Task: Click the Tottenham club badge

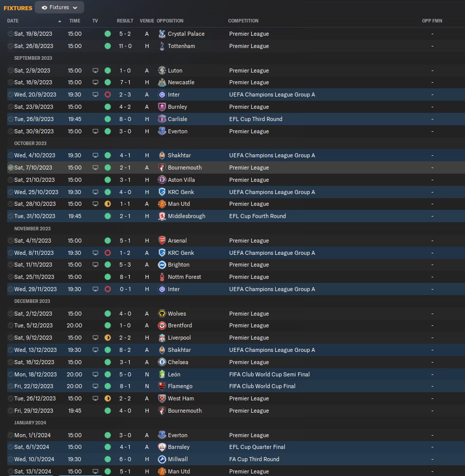Action: 162,46
